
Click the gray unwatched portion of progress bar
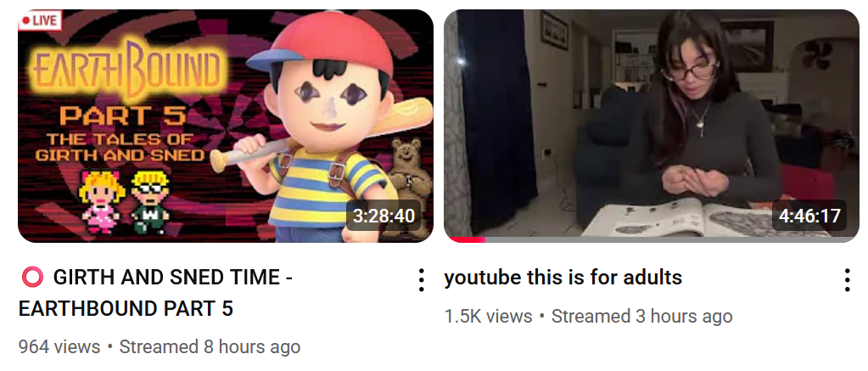(x=672, y=239)
